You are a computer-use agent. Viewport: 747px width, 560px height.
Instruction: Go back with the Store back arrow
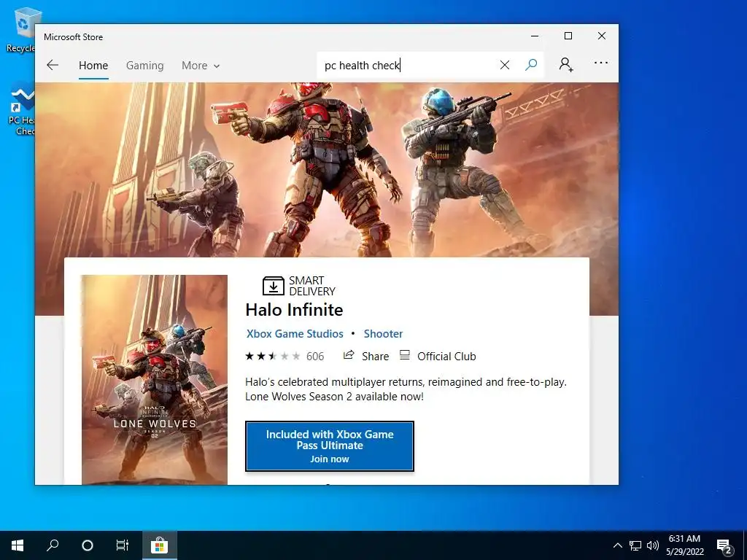(x=53, y=65)
